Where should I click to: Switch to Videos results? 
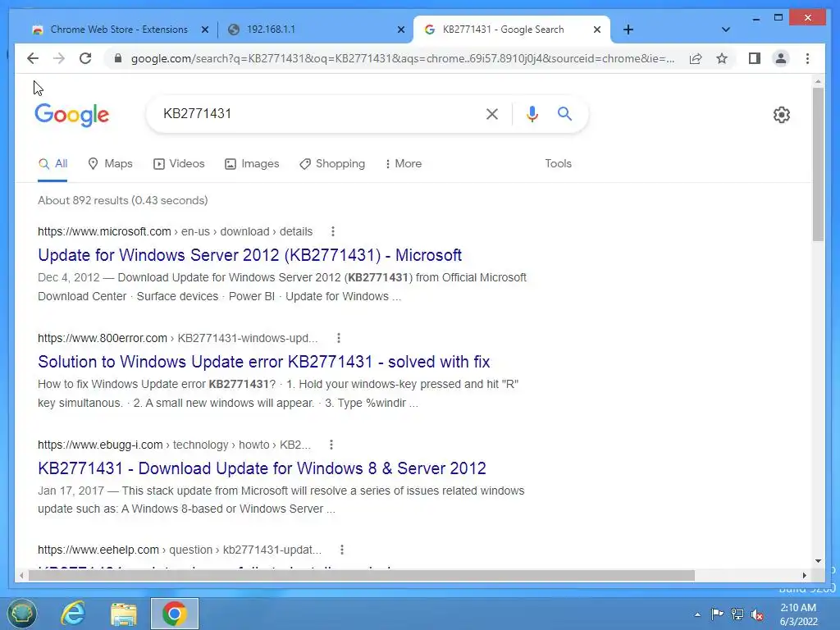(x=179, y=164)
